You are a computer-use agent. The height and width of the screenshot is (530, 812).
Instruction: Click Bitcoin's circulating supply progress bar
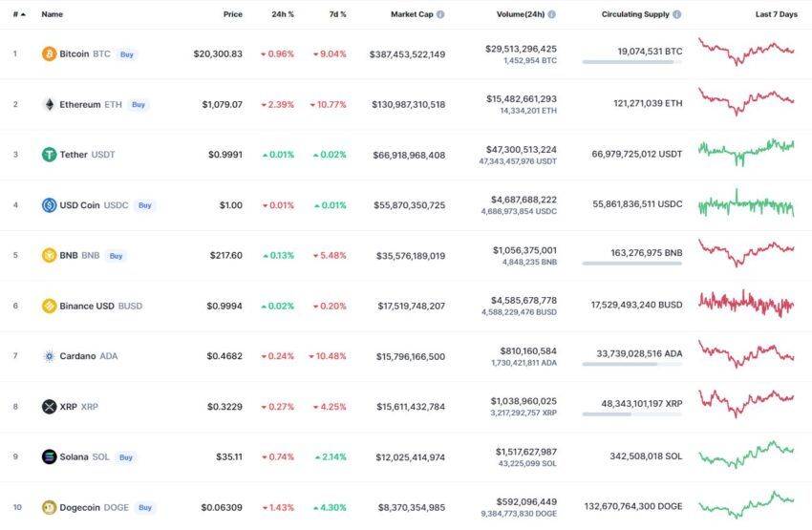631,62
